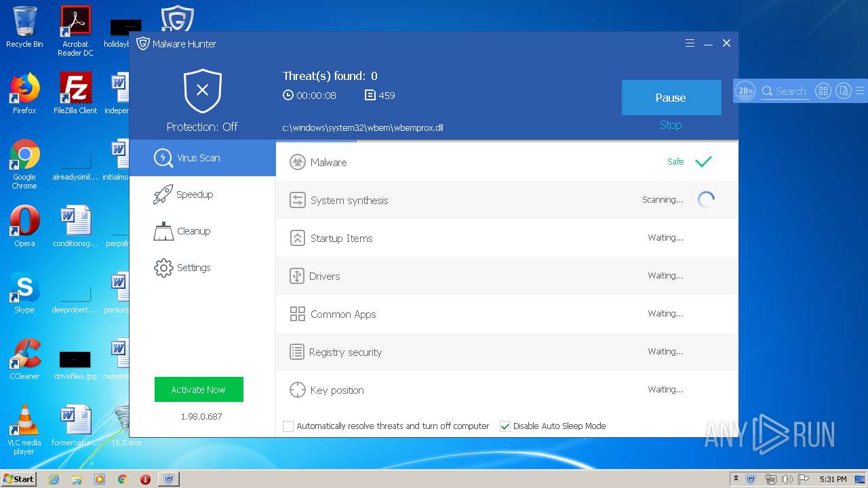Select the conditionsg Word document icon
This screenshot has width=868, height=488.
pyautogui.click(x=75, y=226)
